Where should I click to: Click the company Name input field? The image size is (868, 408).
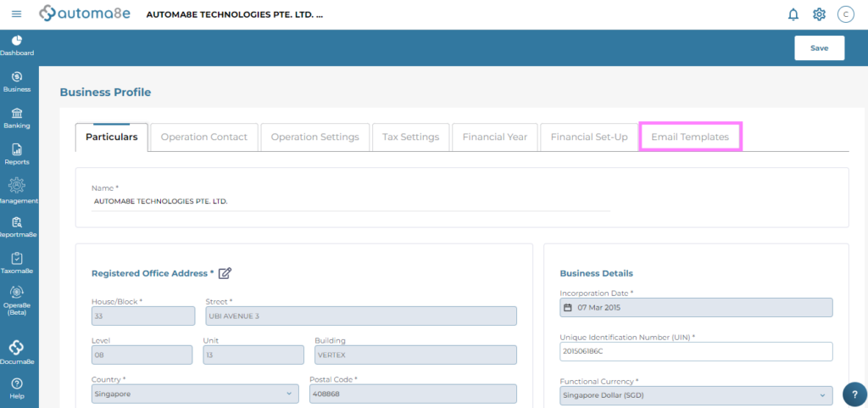351,202
